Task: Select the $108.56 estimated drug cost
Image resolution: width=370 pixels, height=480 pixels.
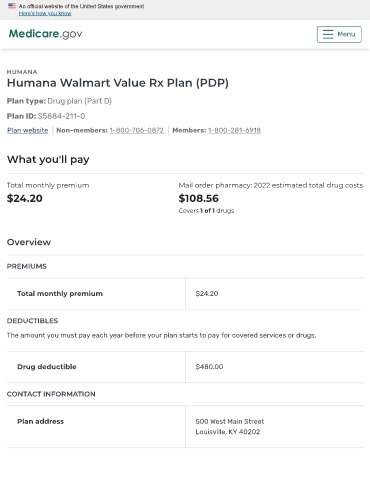Action: (x=199, y=198)
